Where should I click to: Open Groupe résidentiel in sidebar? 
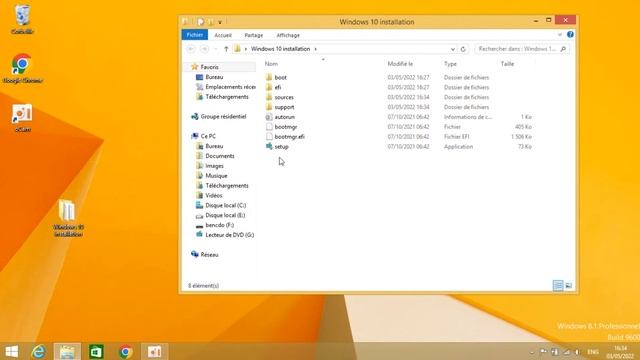click(x=223, y=116)
